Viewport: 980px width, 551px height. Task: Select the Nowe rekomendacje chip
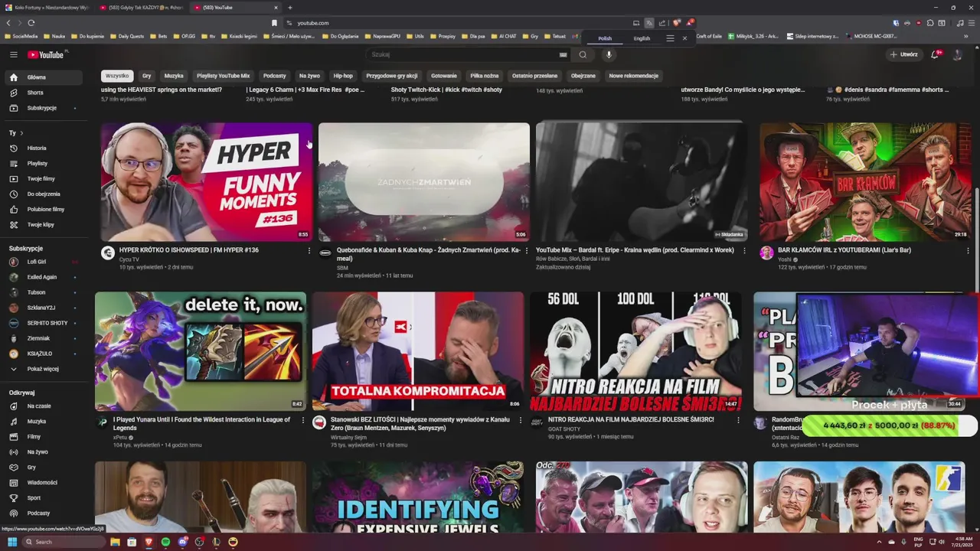pos(633,76)
